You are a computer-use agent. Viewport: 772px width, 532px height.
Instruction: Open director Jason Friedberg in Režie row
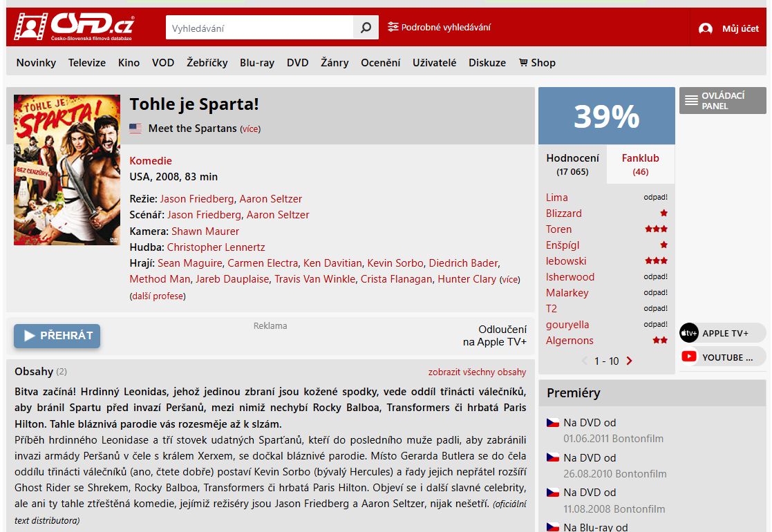pyautogui.click(x=197, y=199)
